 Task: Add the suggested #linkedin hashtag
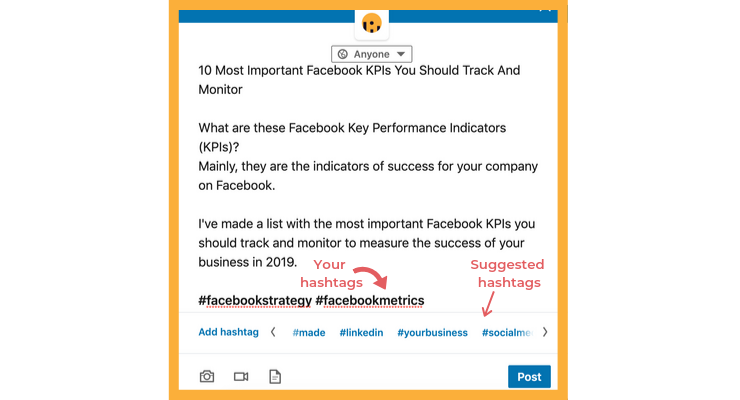(x=361, y=333)
